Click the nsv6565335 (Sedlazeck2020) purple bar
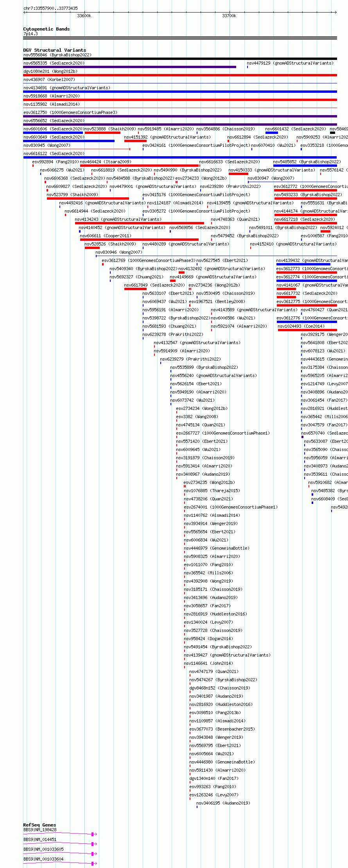The height and width of the screenshot is (868, 348). coord(130,67)
